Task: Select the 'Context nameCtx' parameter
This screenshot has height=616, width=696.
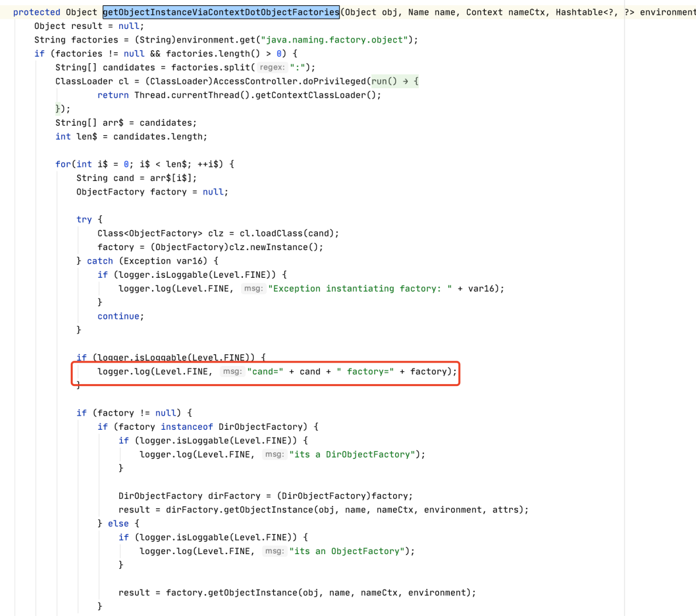Action: [x=506, y=12]
